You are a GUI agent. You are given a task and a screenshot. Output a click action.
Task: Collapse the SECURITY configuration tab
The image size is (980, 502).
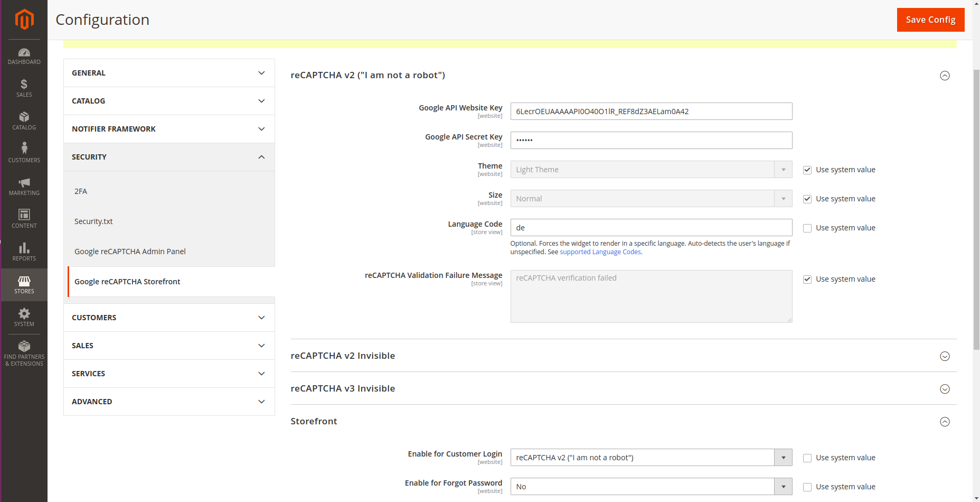click(169, 157)
